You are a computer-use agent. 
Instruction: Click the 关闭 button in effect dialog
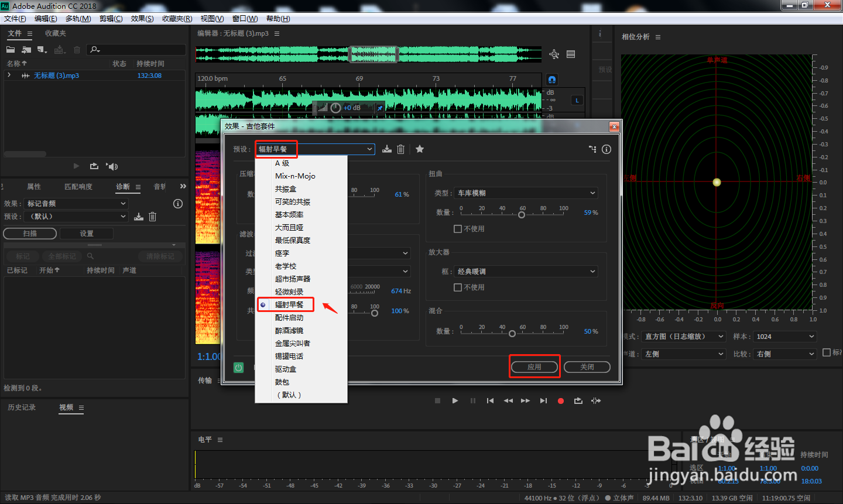(587, 367)
